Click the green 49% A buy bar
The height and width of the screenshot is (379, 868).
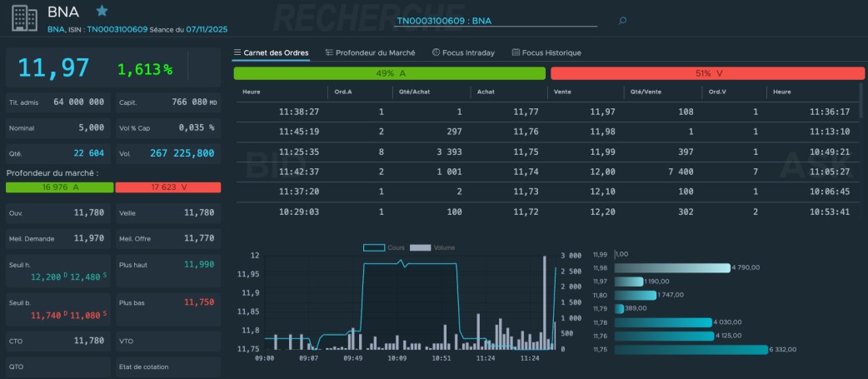(389, 73)
